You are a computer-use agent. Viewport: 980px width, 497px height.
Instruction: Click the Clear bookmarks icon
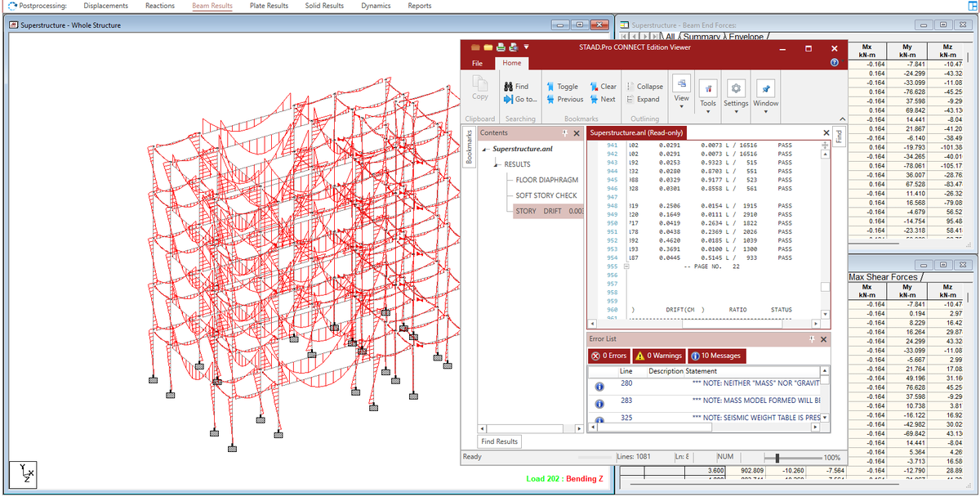point(606,86)
